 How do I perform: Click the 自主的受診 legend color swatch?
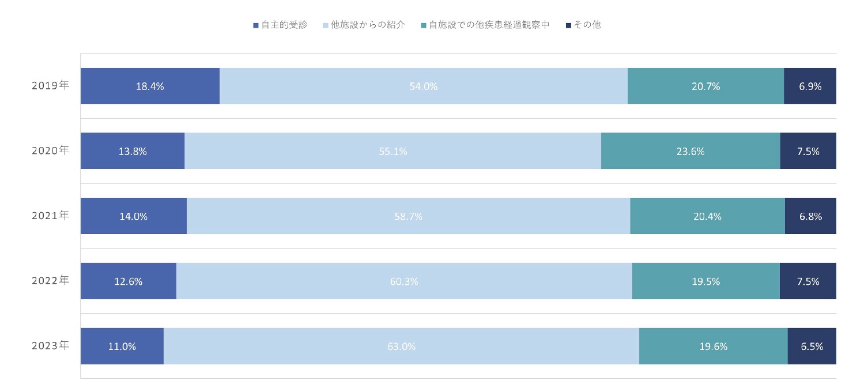[x=256, y=25]
